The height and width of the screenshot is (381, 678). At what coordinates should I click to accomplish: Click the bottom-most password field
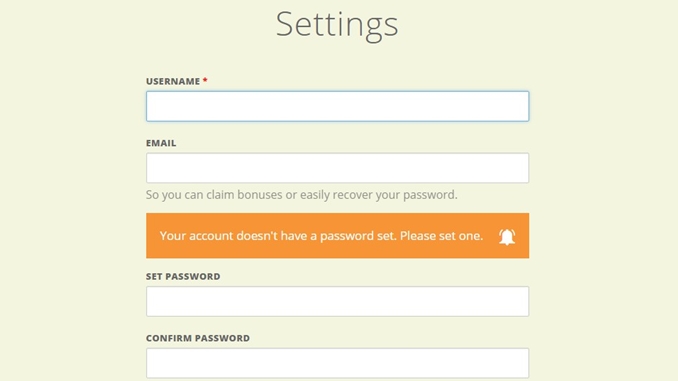[x=337, y=363]
